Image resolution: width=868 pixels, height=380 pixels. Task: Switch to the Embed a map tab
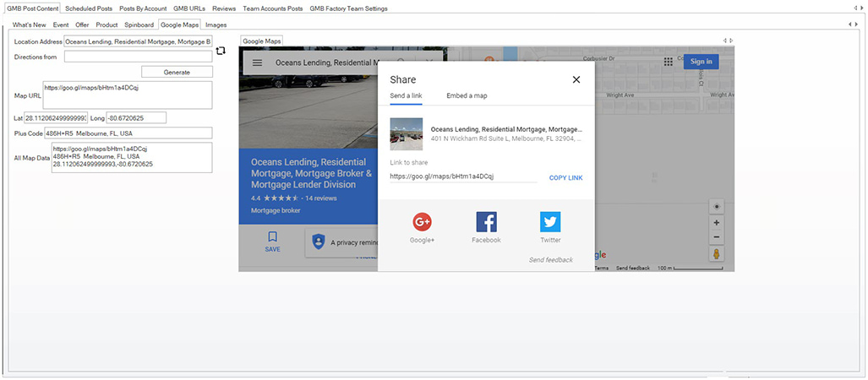pyautogui.click(x=467, y=96)
